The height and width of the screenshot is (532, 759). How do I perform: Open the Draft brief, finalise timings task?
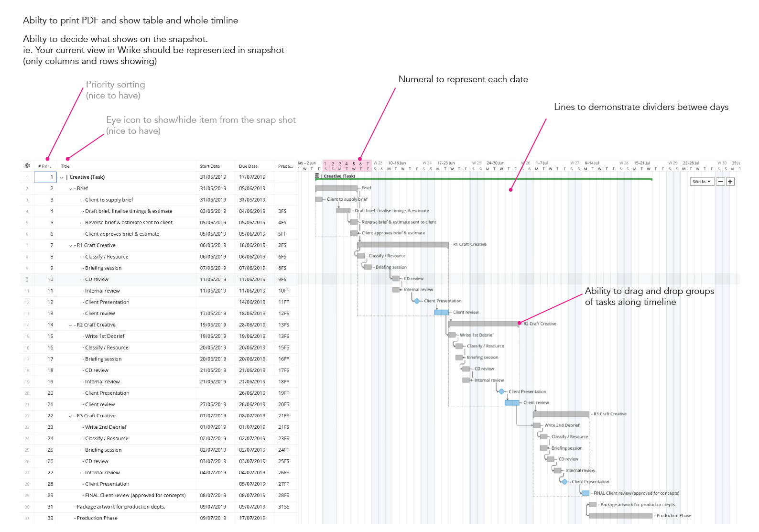128,211
